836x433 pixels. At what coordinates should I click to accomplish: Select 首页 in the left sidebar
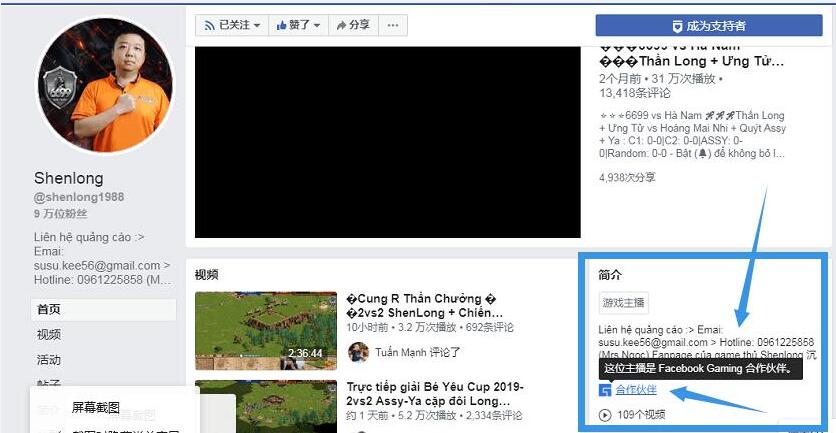(49, 309)
